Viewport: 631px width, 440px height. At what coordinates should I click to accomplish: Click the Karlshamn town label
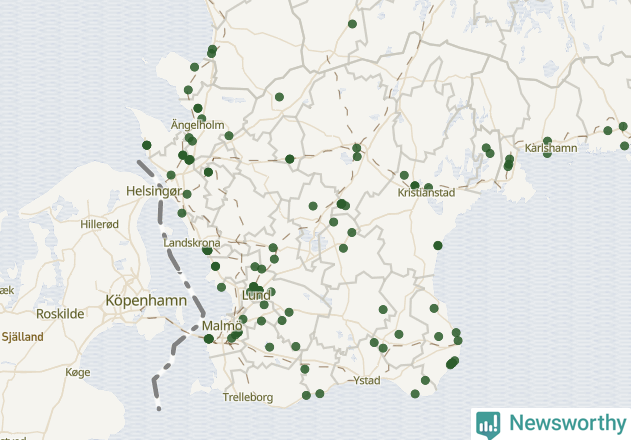point(551,148)
